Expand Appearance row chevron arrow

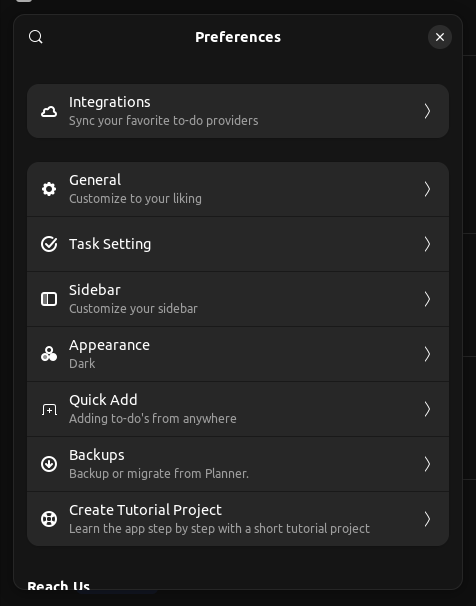coord(427,354)
